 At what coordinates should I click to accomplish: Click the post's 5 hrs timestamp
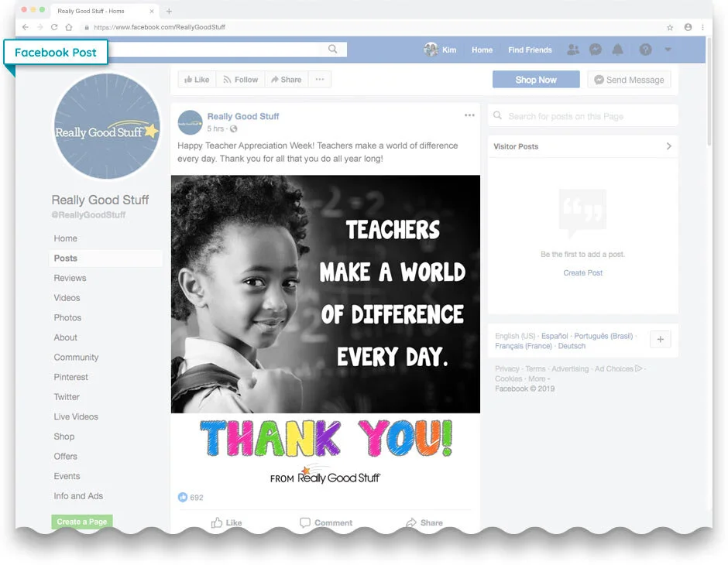click(x=215, y=128)
